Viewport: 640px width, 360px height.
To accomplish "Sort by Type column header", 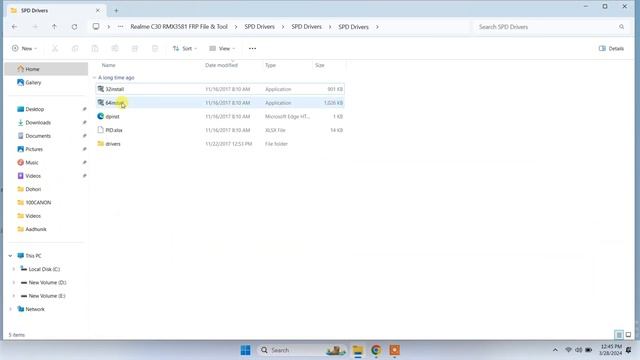I will [x=270, y=65].
